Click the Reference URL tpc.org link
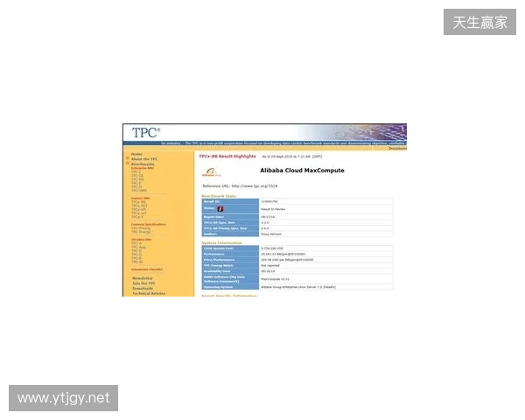Screen dimensions: 525x420 (x=255, y=185)
